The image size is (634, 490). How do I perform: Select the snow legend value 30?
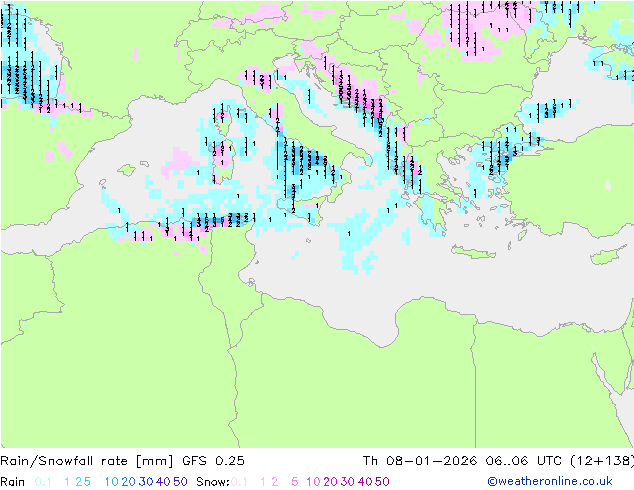click(347, 482)
